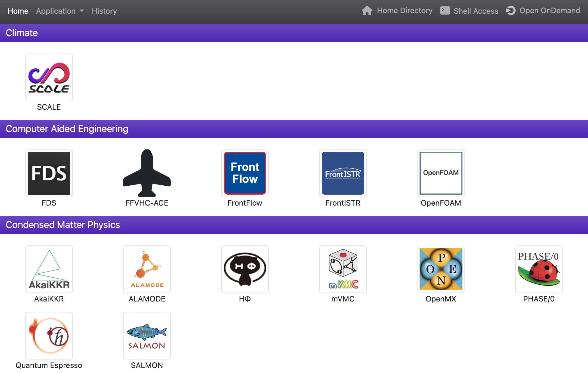Viewport: 588px width, 373px height.
Task: Open the AkaiKKR application icon
Action: pos(49,269)
